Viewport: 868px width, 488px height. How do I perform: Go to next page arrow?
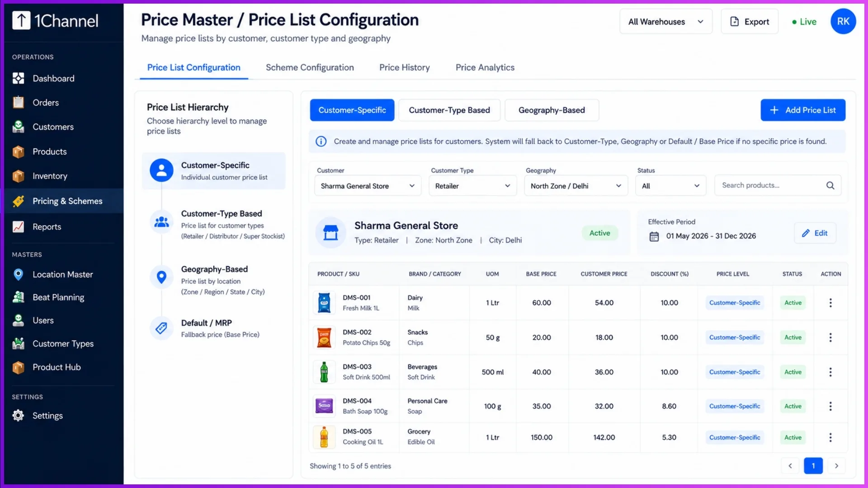(836, 466)
